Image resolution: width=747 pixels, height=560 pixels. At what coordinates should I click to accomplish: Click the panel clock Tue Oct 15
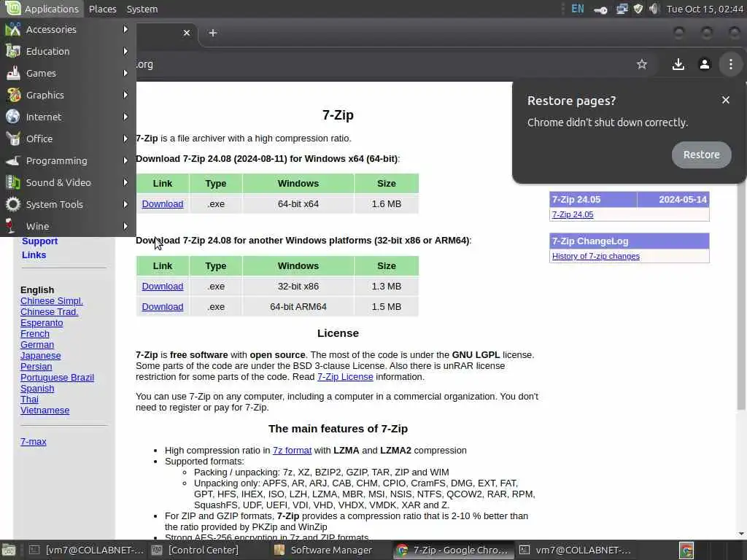705,9
